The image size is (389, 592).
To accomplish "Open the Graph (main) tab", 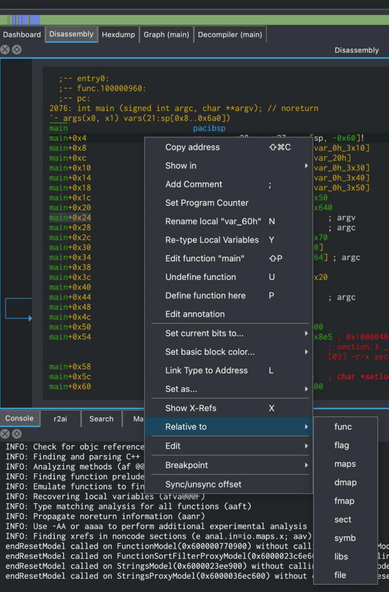I will [166, 35].
